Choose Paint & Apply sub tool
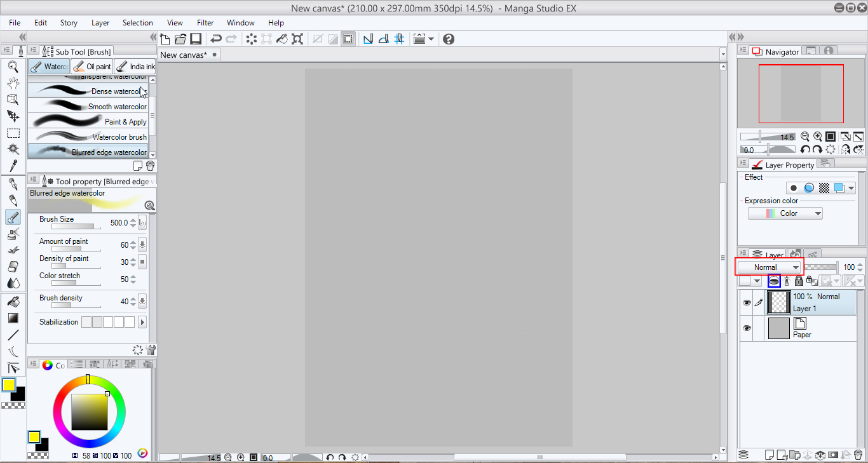 [88, 121]
